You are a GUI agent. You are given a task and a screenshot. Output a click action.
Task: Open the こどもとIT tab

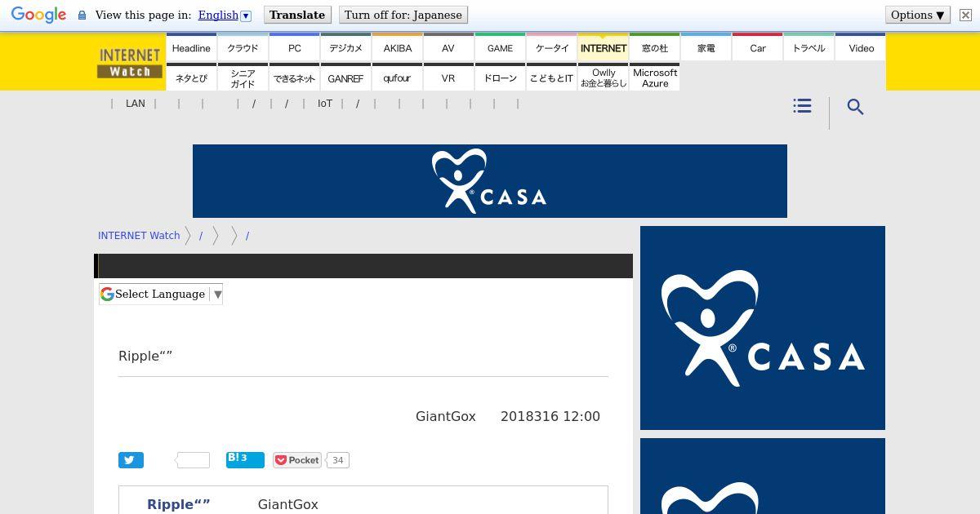pyautogui.click(x=551, y=78)
